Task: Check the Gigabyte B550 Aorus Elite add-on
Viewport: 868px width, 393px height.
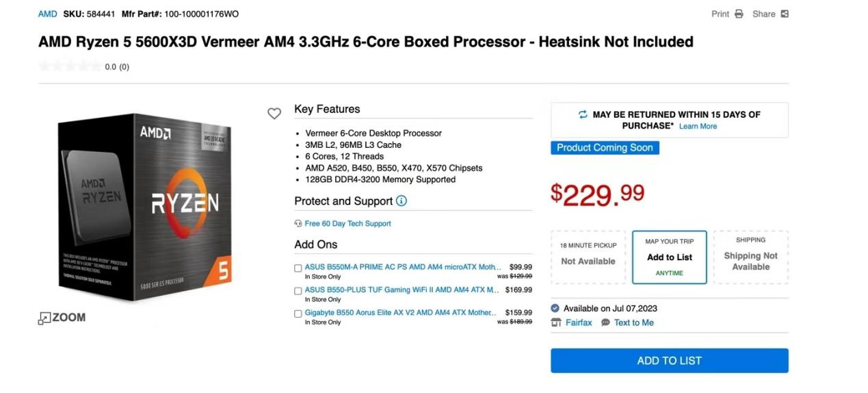Action: point(298,314)
